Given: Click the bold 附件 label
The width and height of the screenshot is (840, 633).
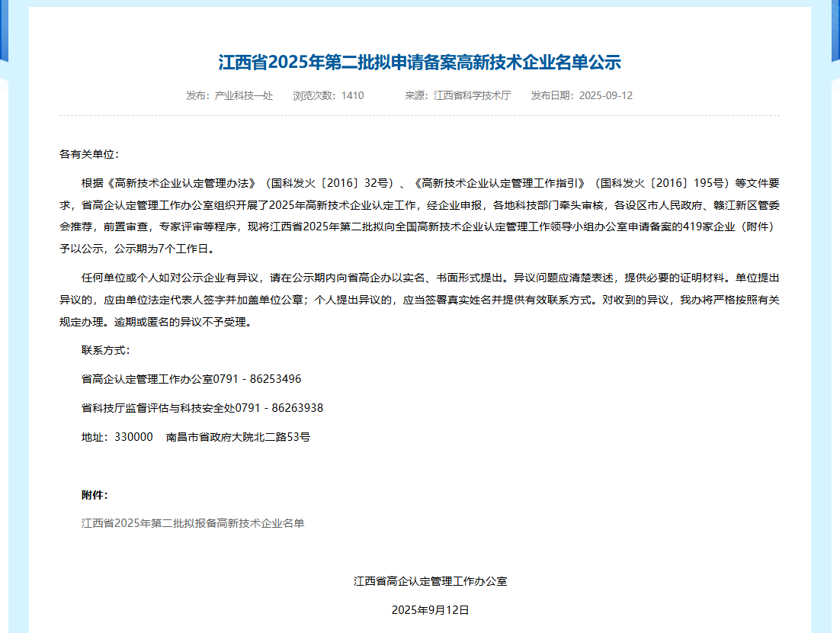Looking at the screenshot, I should tap(95, 495).
